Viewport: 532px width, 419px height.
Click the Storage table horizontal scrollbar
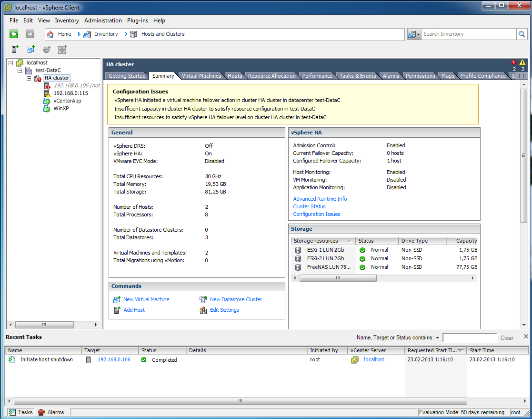pos(338,278)
